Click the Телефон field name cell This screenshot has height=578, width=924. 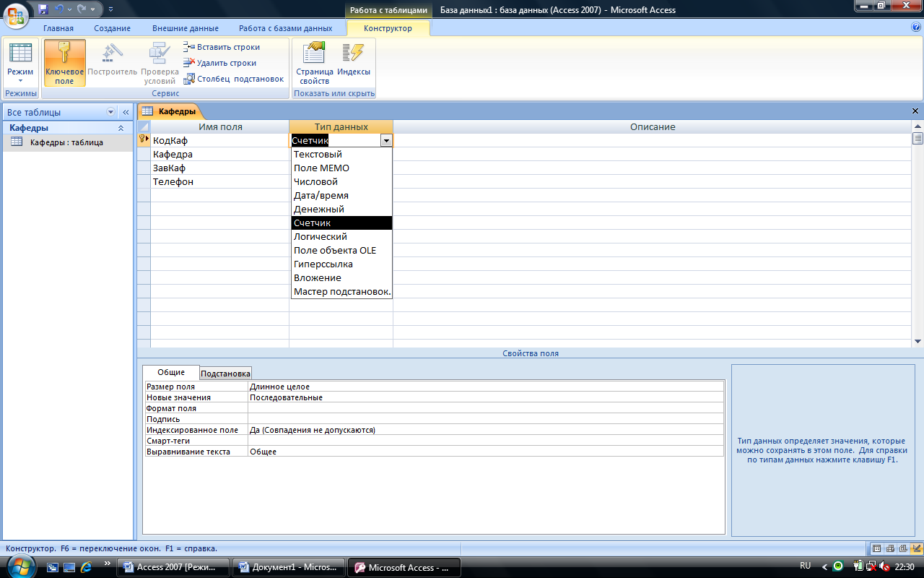click(x=219, y=181)
